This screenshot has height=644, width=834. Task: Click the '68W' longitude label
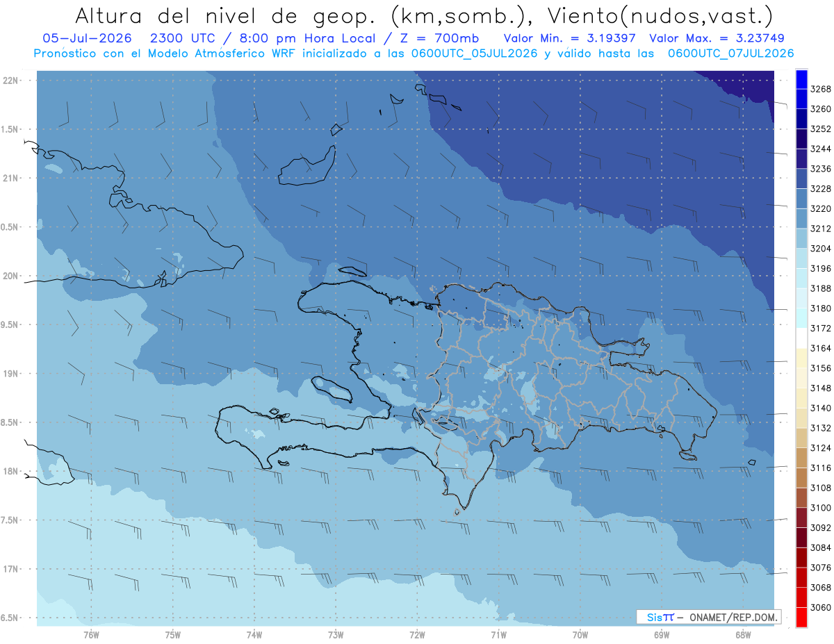tap(743, 634)
